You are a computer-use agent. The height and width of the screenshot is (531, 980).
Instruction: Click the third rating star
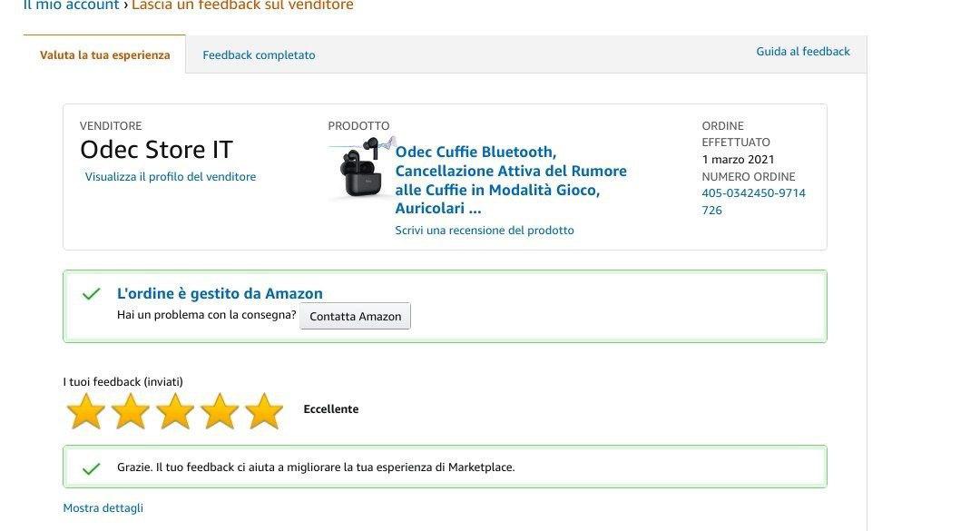point(175,411)
